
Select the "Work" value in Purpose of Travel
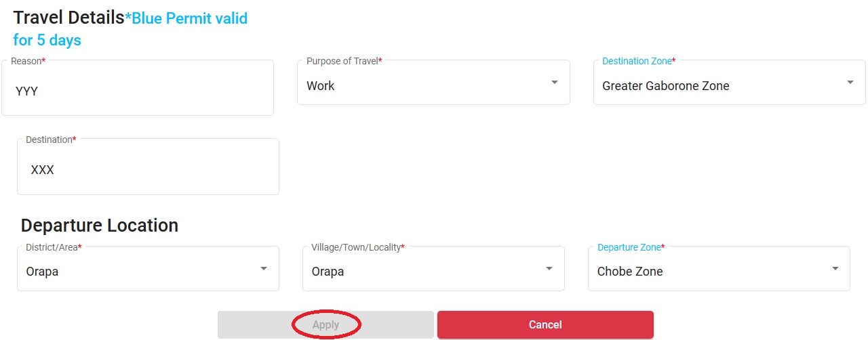click(x=321, y=86)
